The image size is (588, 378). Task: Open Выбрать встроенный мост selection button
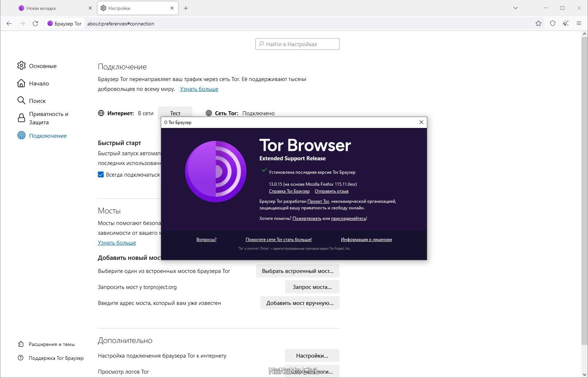click(298, 271)
